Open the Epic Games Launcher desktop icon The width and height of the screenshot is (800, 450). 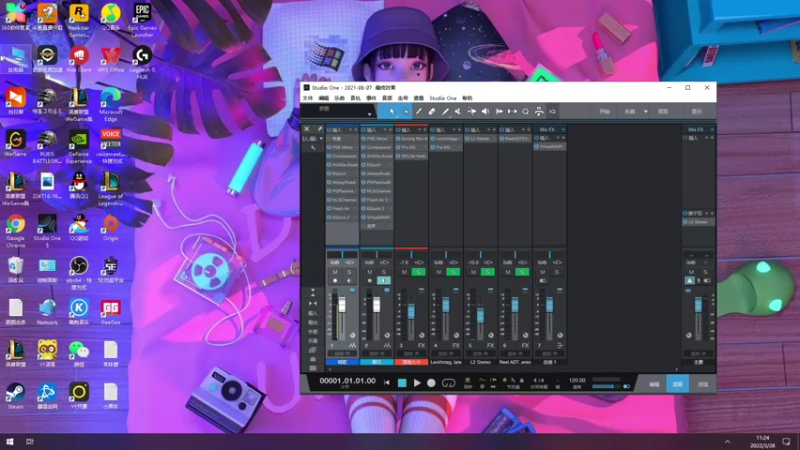click(x=142, y=20)
